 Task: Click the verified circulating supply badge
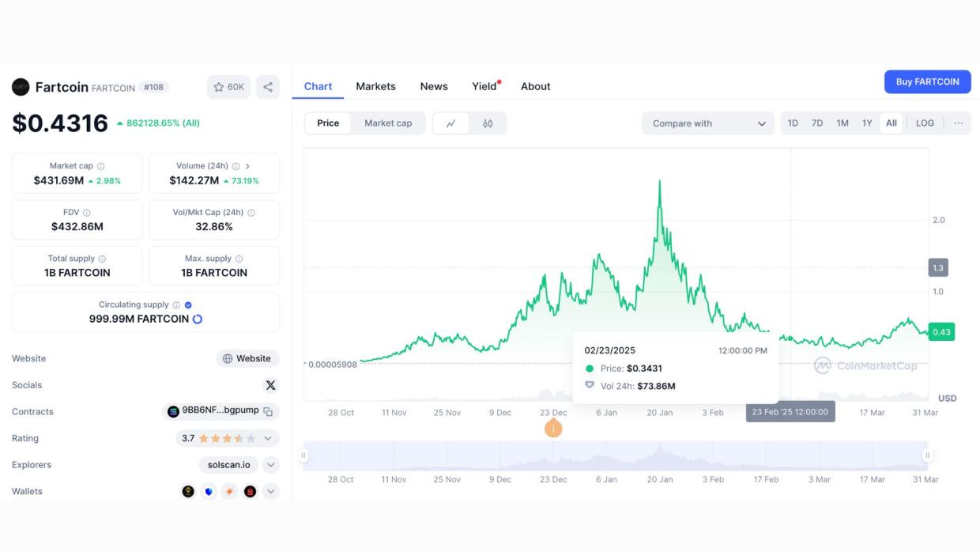point(188,304)
